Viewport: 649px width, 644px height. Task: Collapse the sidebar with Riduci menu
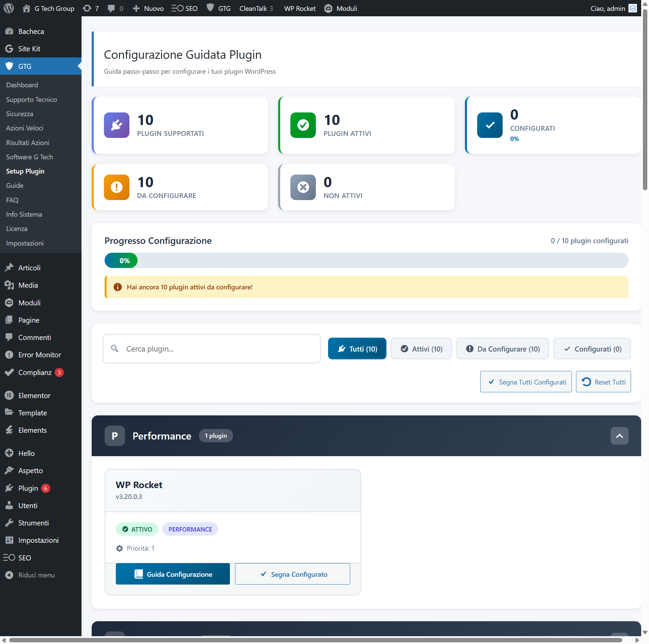(36, 575)
